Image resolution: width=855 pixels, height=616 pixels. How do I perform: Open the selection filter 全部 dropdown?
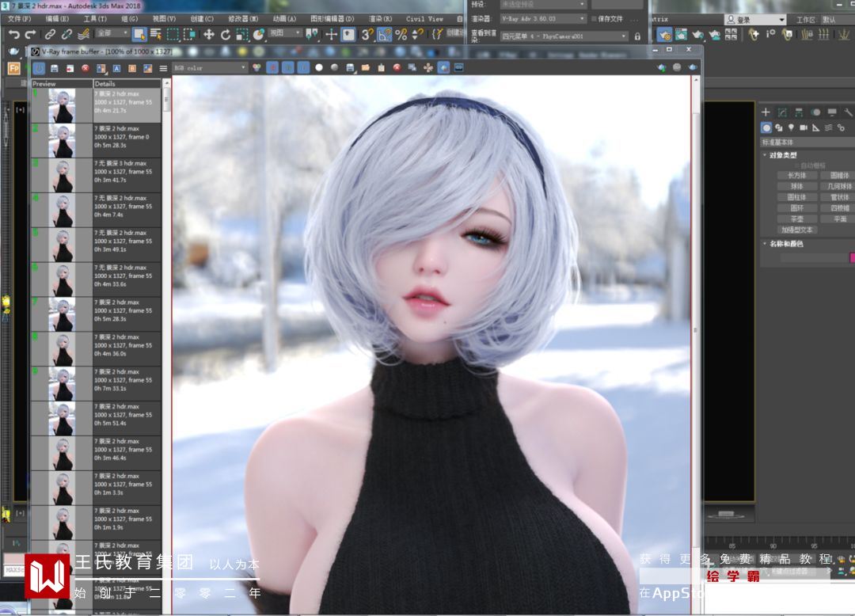click(113, 33)
